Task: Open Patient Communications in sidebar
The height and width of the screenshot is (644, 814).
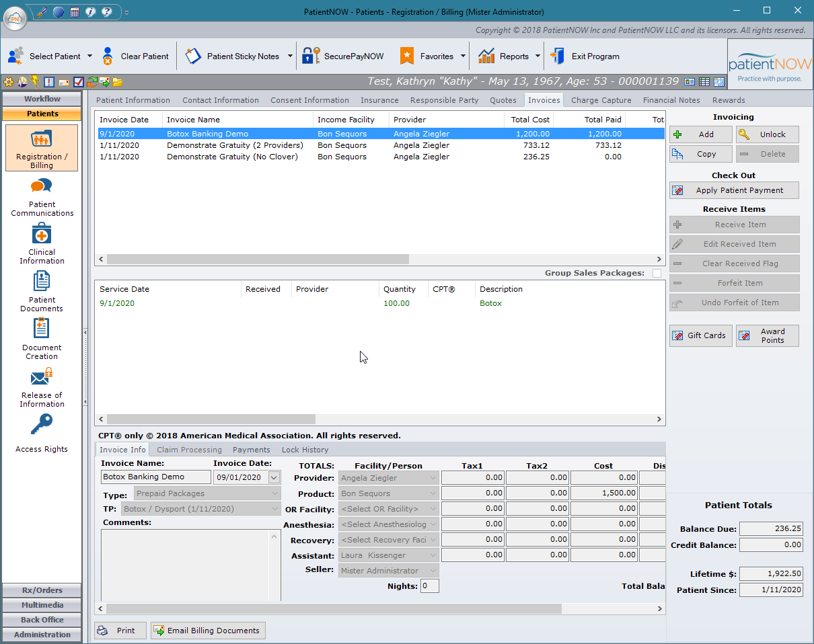Action: click(42, 197)
